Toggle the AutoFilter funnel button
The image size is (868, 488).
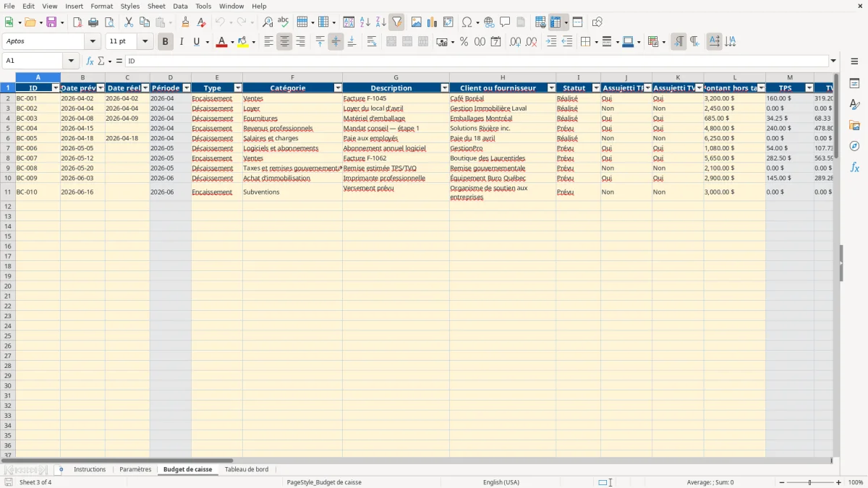(397, 22)
